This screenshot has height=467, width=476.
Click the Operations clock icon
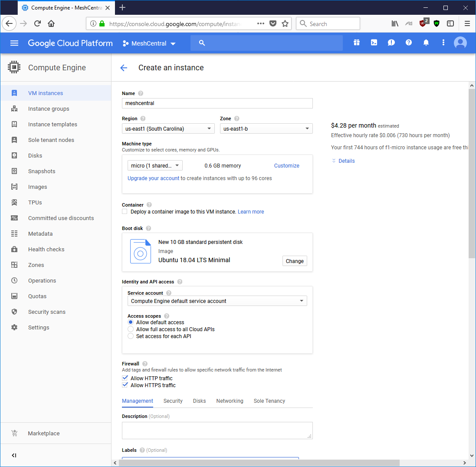pos(14,280)
